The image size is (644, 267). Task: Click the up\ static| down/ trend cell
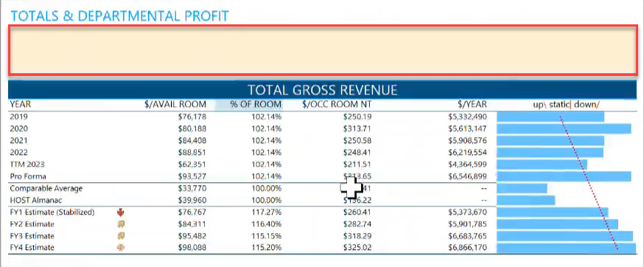pyautogui.click(x=566, y=105)
